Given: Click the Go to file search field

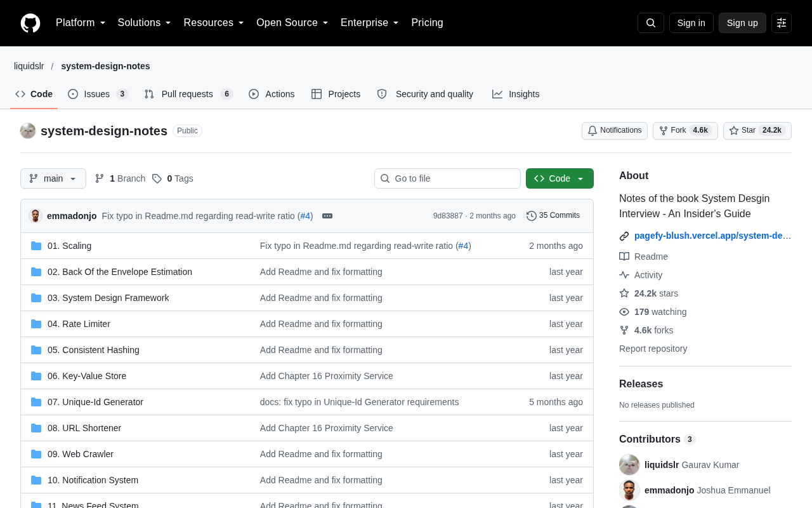Looking at the screenshot, I should (x=447, y=178).
